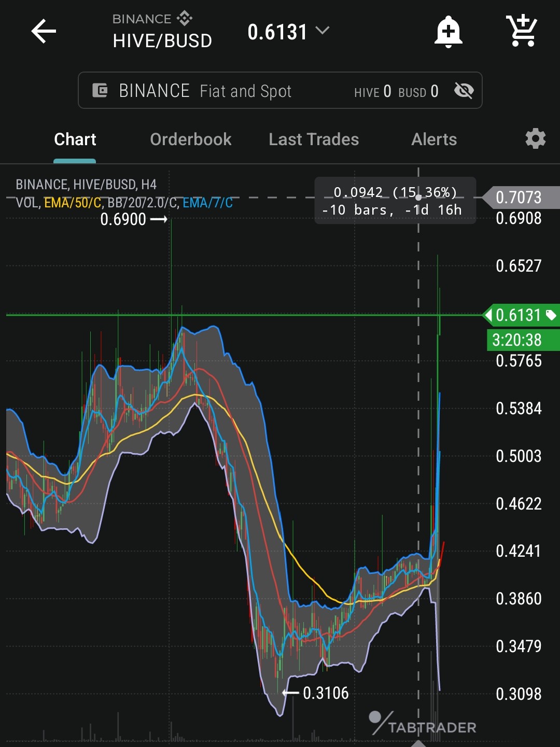Screen dimensions: 560x747
Task: Click the BINANCE, HIVE/BUSD, H4 chart title
Action: click(x=86, y=185)
